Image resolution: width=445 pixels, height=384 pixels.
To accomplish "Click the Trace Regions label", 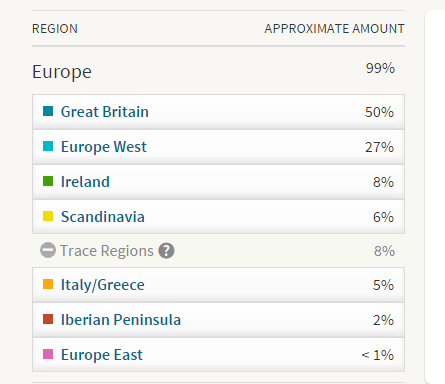I will (107, 251).
